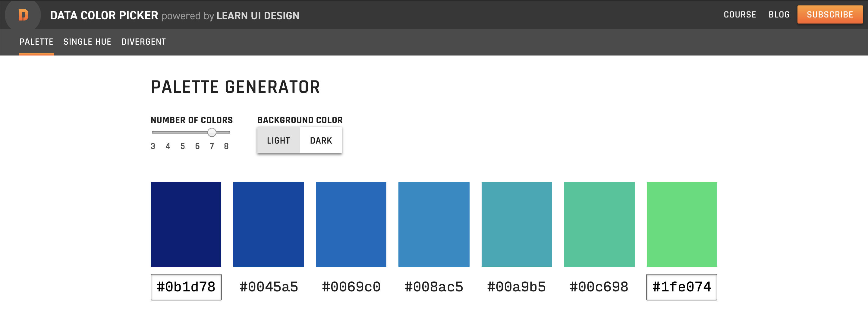Image resolution: width=868 pixels, height=327 pixels.
Task: Click the PALETTE tab
Action: tap(36, 42)
